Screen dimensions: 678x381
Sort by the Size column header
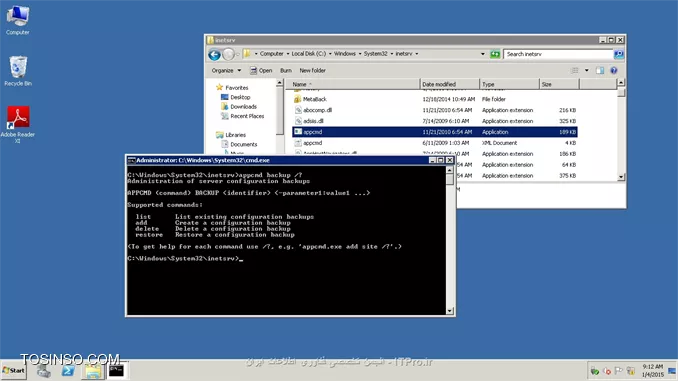559,84
